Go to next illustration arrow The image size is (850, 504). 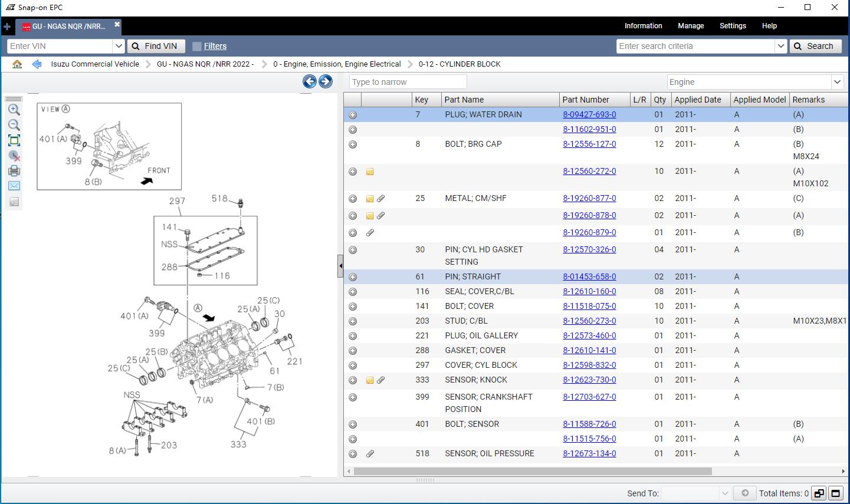[326, 82]
